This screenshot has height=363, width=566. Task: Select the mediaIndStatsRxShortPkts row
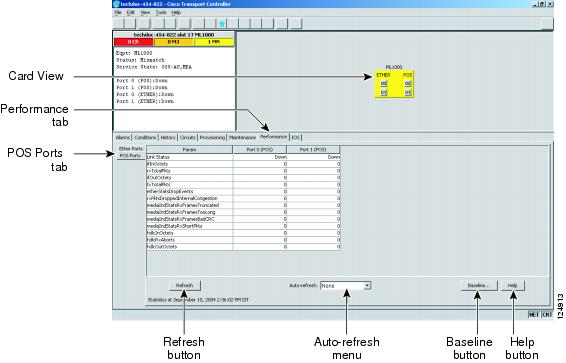[x=243, y=226]
